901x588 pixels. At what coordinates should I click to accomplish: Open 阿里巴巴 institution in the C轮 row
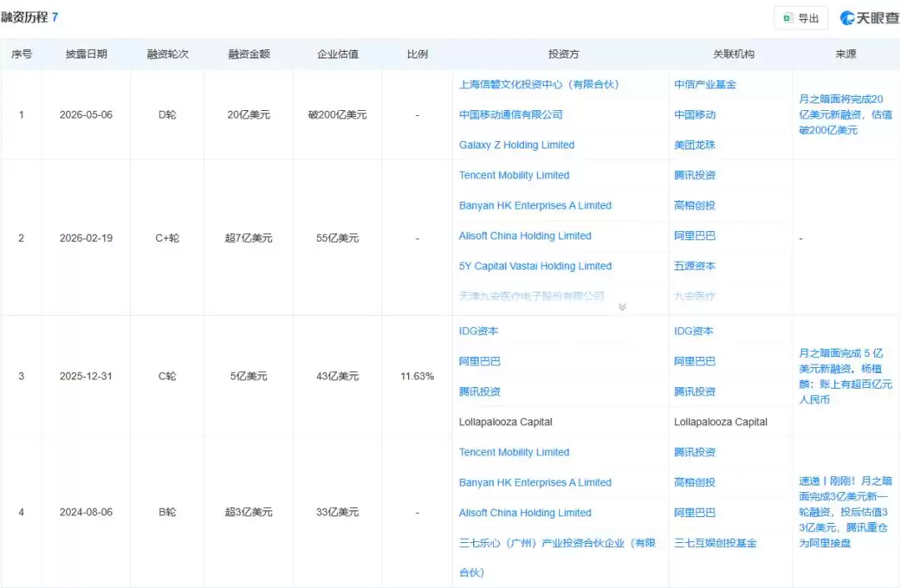[x=694, y=362]
